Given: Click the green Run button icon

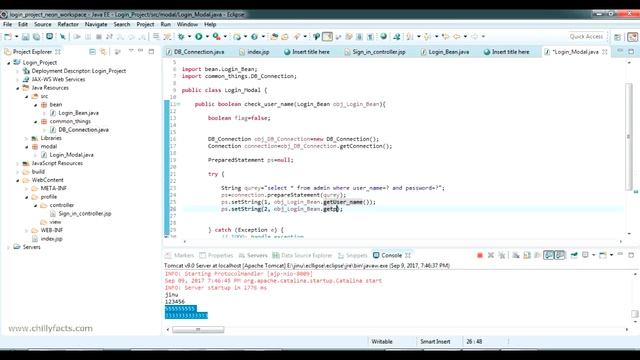Looking at the screenshot, I should [199, 37].
